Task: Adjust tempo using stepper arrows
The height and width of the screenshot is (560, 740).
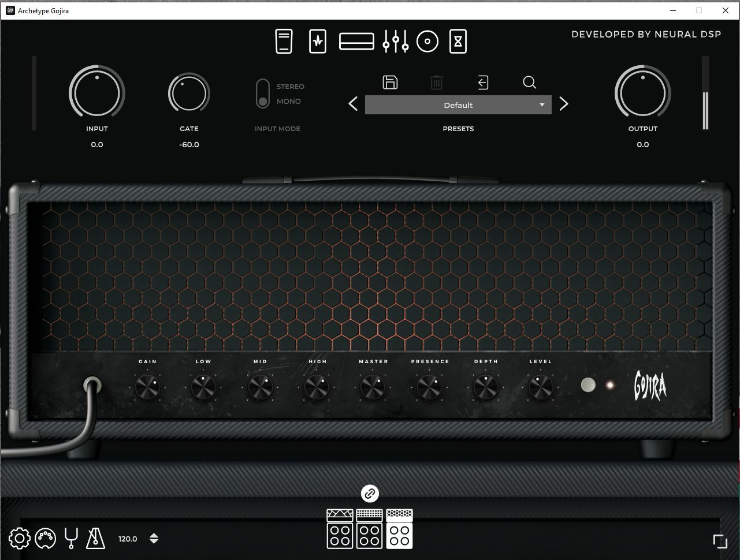Action: click(x=154, y=539)
